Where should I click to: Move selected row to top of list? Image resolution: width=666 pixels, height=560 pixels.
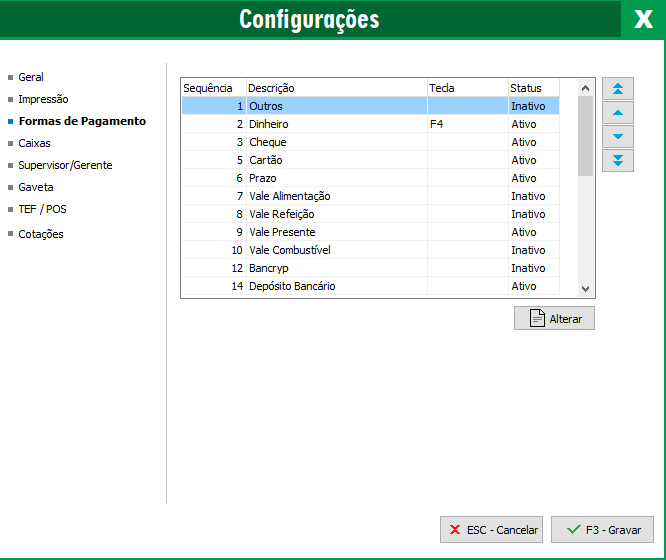click(617, 89)
